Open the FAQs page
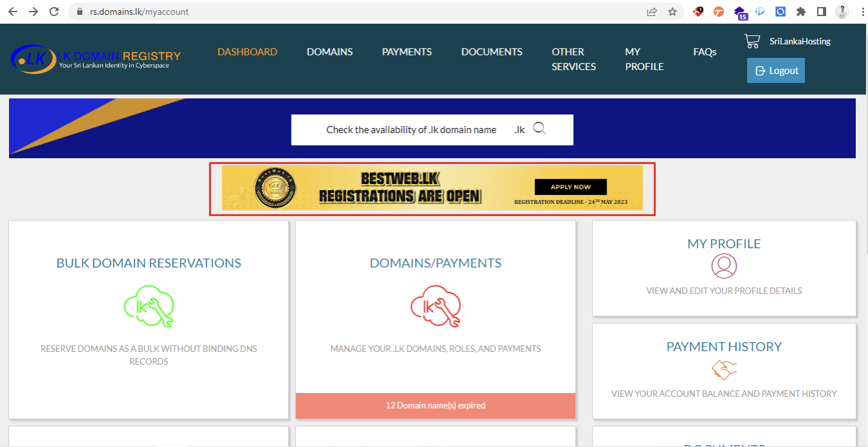Screen dimensions: 868x447 pos(705,52)
